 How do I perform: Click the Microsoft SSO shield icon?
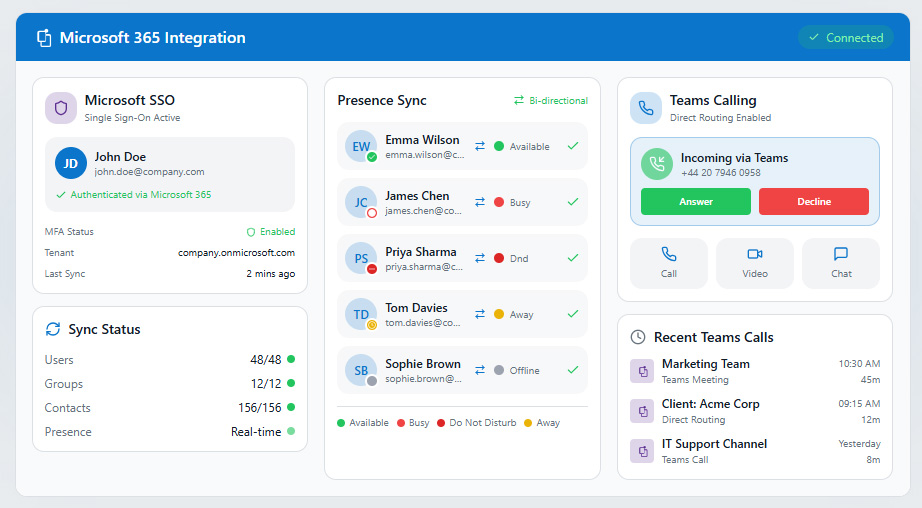pos(61,108)
